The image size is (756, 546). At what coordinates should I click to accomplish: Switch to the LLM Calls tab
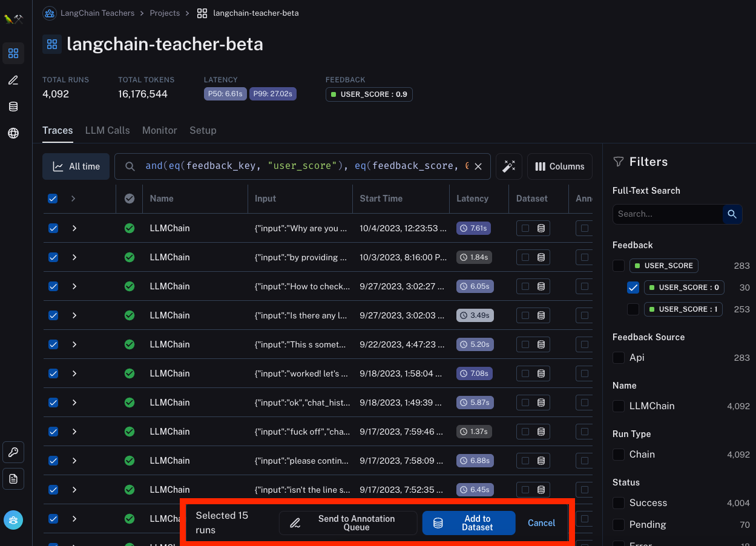(x=107, y=130)
